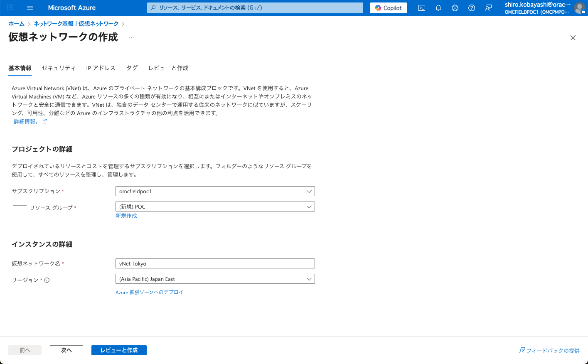Open ネットワーク基盤 | 仮想ネットワーク breadcrumb
This screenshot has height=364, width=588.
point(76,24)
